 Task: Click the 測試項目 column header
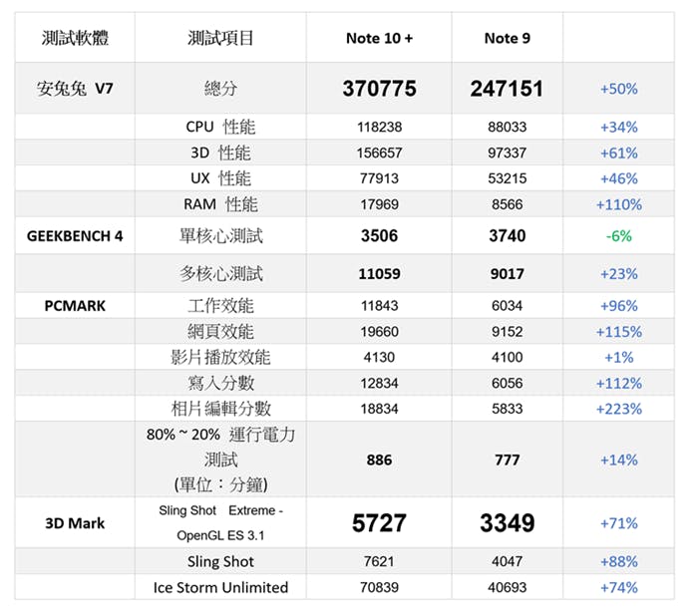point(220,39)
